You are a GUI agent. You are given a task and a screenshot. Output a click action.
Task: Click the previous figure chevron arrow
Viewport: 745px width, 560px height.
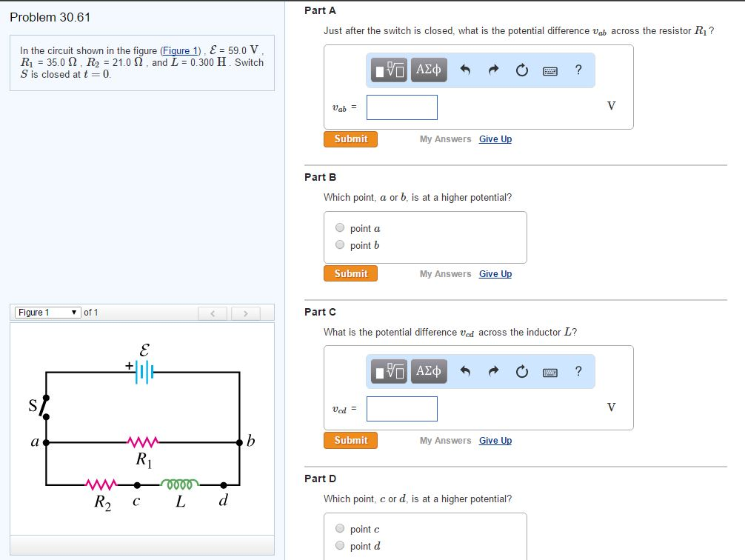click(x=213, y=313)
